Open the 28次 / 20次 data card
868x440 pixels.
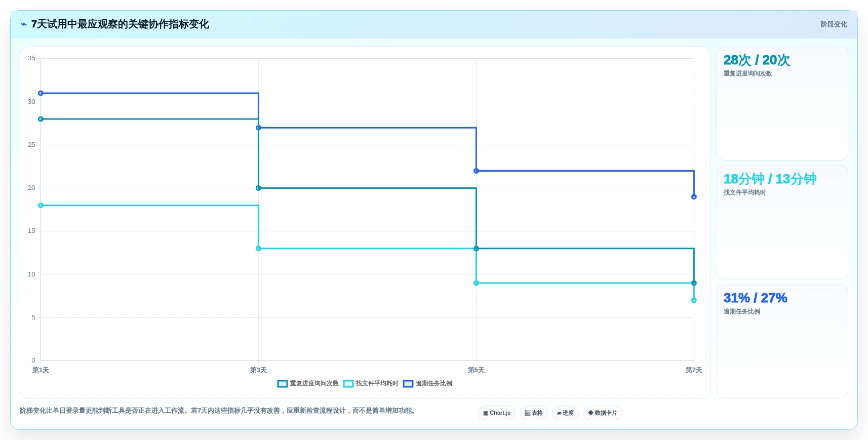[782, 104]
